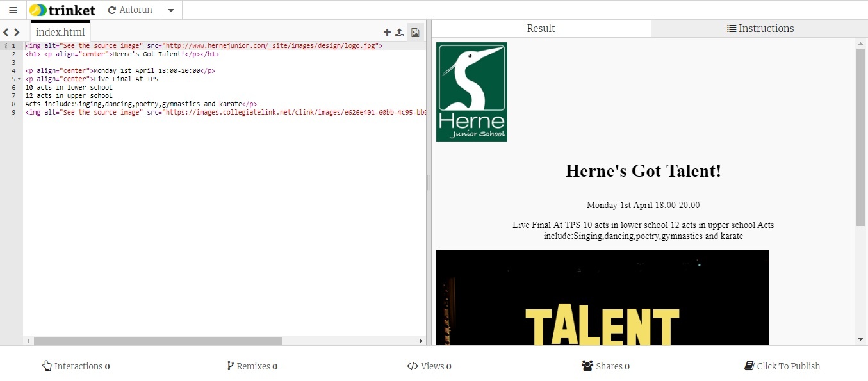Click line number 9 in gutter
The height and width of the screenshot is (381, 868).
[x=13, y=113]
